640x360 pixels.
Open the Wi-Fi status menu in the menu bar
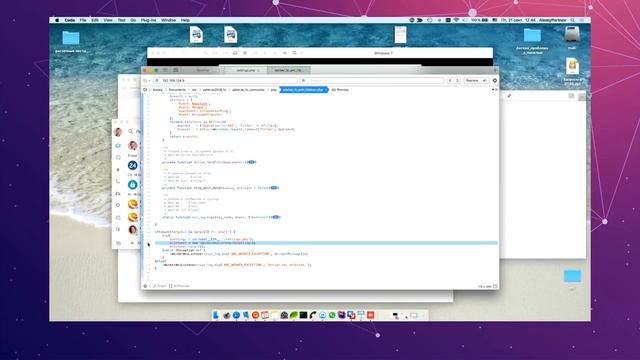[x=456, y=20]
